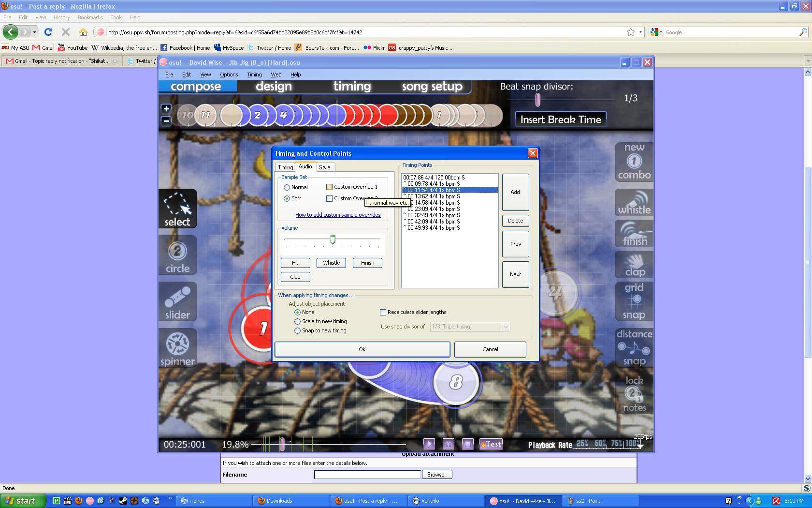The height and width of the screenshot is (508, 812).
Task: Open the Windows start menu
Action: coord(23,501)
